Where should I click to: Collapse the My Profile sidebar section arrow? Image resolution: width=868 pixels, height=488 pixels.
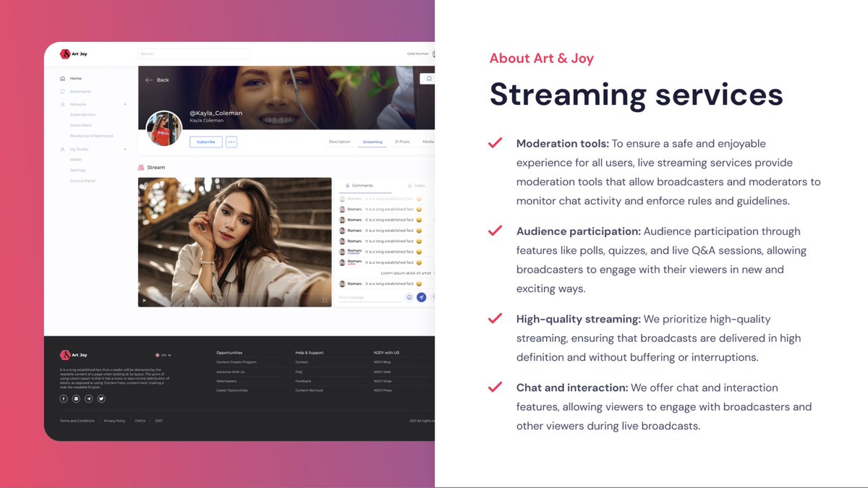click(125, 150)
